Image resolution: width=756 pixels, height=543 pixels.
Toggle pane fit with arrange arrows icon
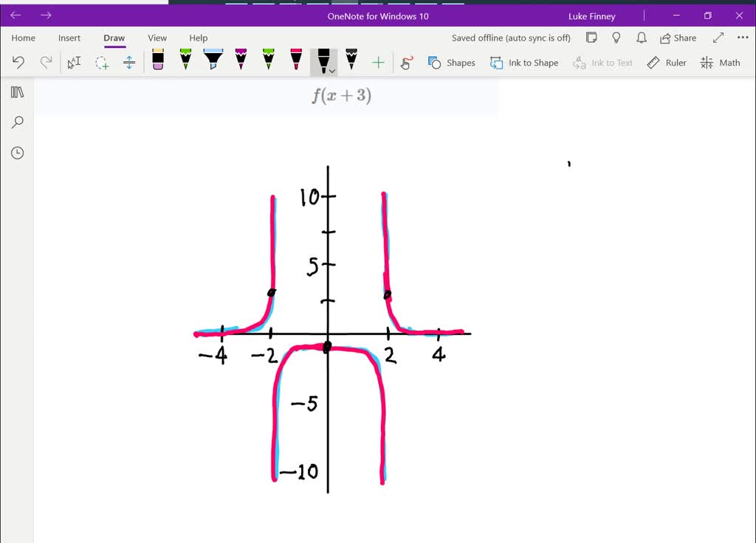[x=129, y=63]
